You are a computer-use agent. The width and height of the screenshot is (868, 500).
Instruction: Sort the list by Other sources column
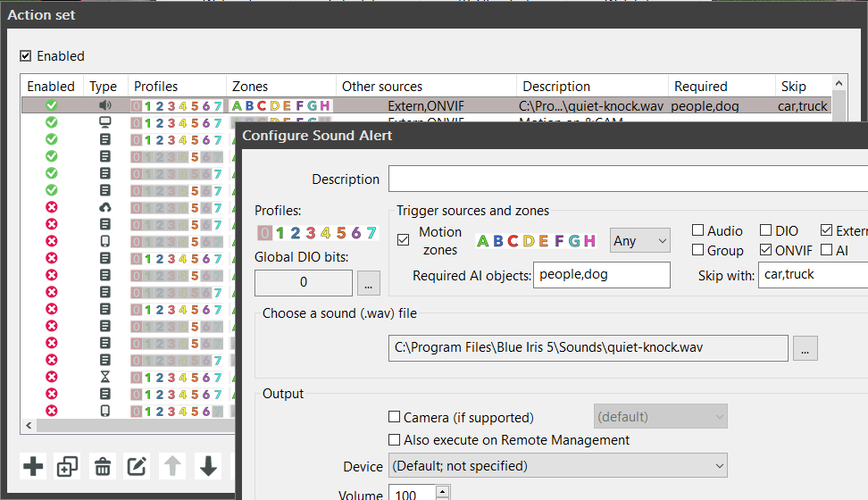coord(382,87)
